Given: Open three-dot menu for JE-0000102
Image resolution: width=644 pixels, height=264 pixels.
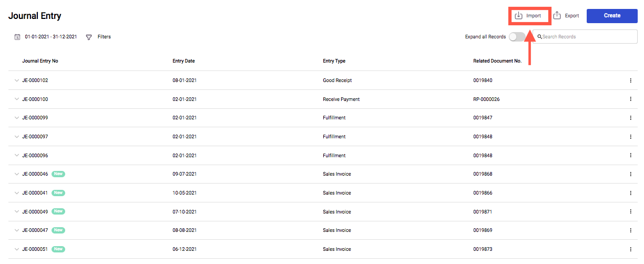Looking at the screenshot, I should tap(630, 80).
